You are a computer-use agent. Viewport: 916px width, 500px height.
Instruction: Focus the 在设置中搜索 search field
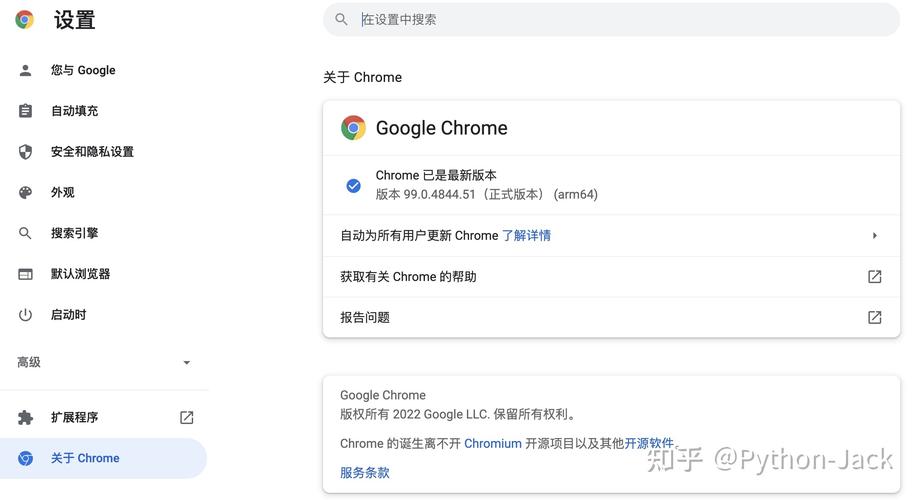tap(611, 19)
